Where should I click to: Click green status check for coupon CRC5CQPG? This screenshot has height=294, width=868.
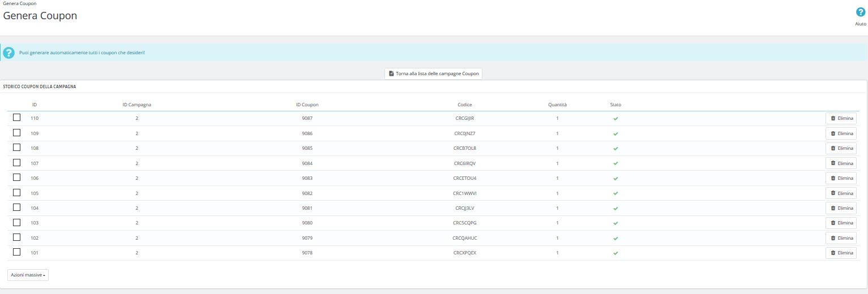pyautogui.click(x=615, y=223)
